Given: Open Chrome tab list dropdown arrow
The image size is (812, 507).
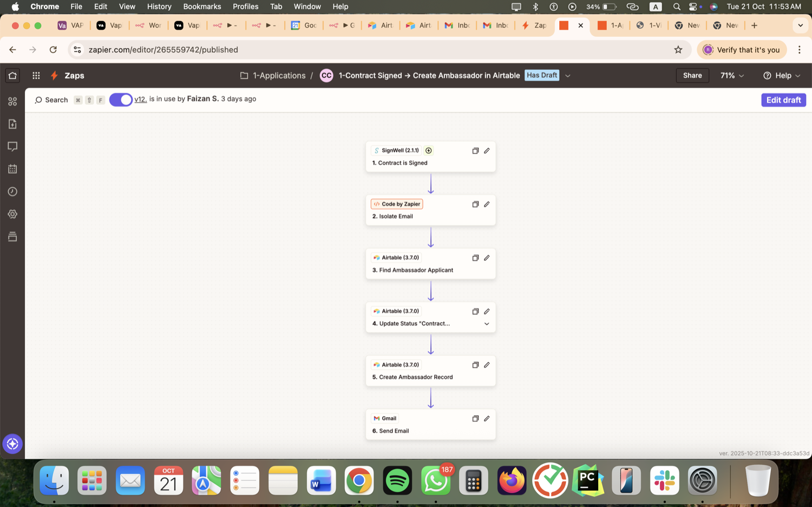Looking at the screenshot, I should tap(800, 25).
